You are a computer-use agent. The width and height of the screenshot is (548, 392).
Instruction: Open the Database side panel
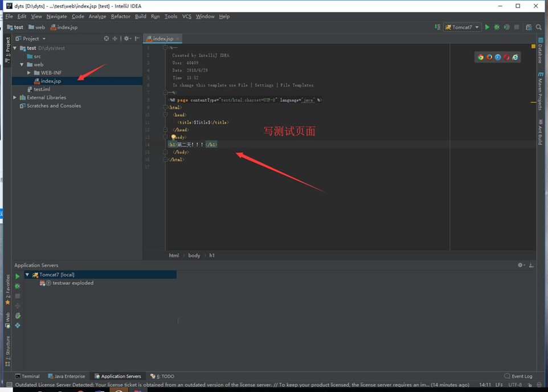point(541,50)
